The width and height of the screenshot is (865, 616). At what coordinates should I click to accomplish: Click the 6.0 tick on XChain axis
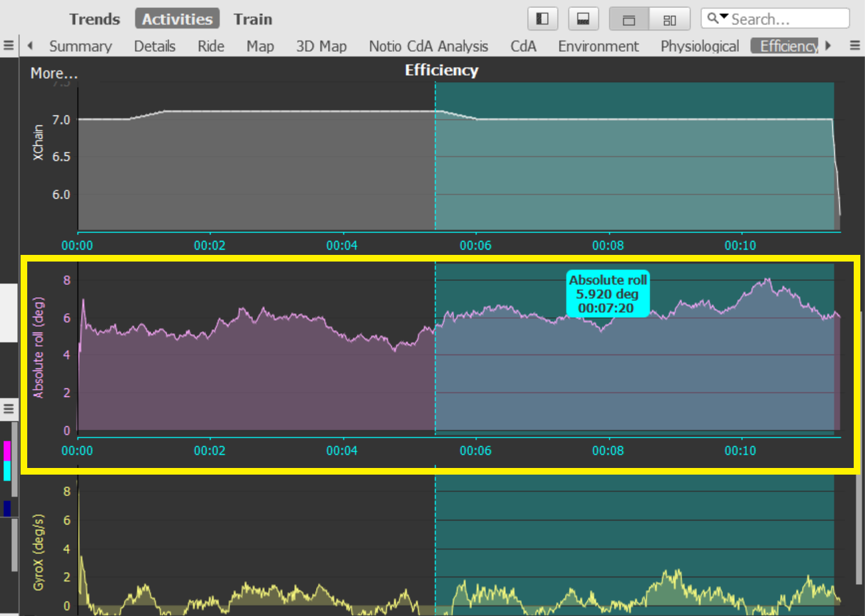coord(61,194)
